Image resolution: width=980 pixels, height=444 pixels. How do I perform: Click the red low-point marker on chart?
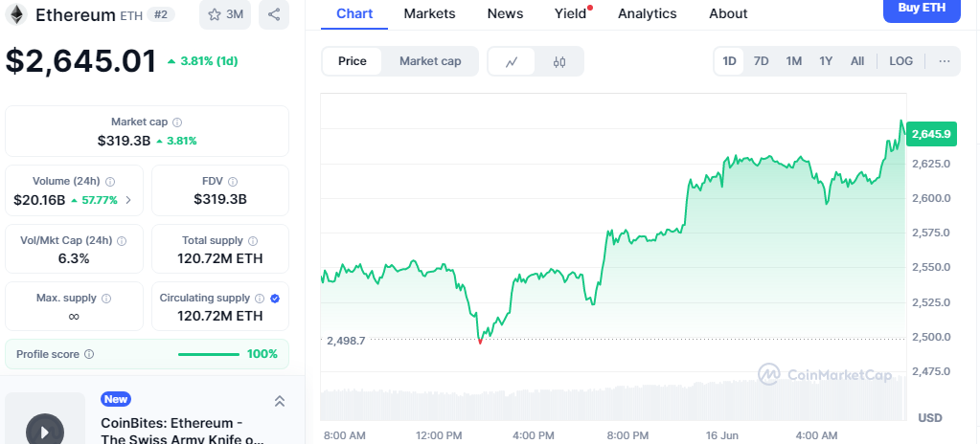479,342
